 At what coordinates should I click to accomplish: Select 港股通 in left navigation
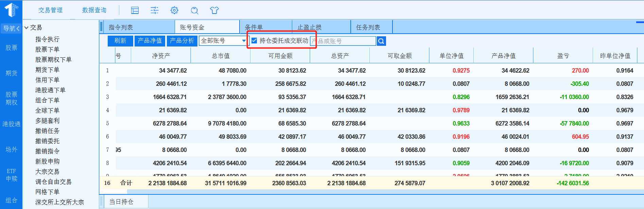click(11, 124)
